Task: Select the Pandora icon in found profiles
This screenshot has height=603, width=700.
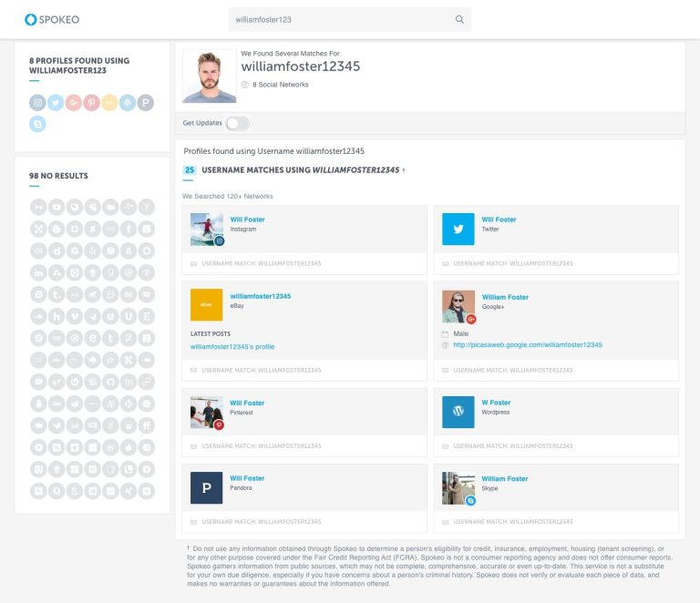Action: (x=146, y=103)
